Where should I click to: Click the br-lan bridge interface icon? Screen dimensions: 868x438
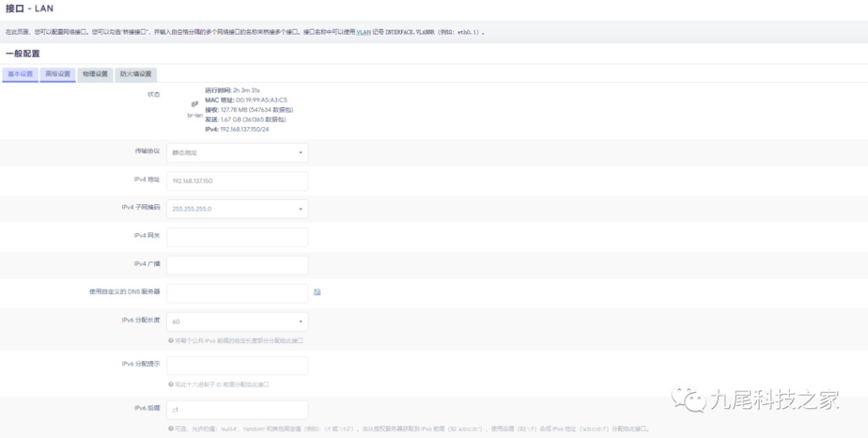195,104
